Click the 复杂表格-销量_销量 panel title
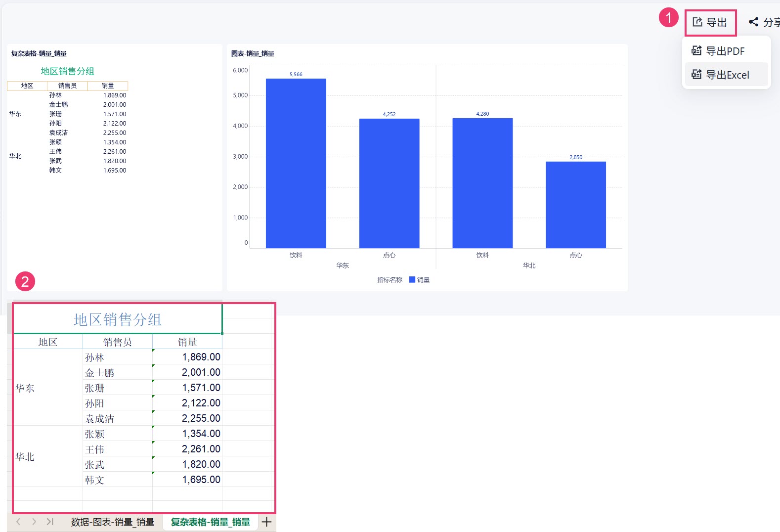The height and width of the screenshot is (532, 780). pyautogui.click(x=39, y=53)
